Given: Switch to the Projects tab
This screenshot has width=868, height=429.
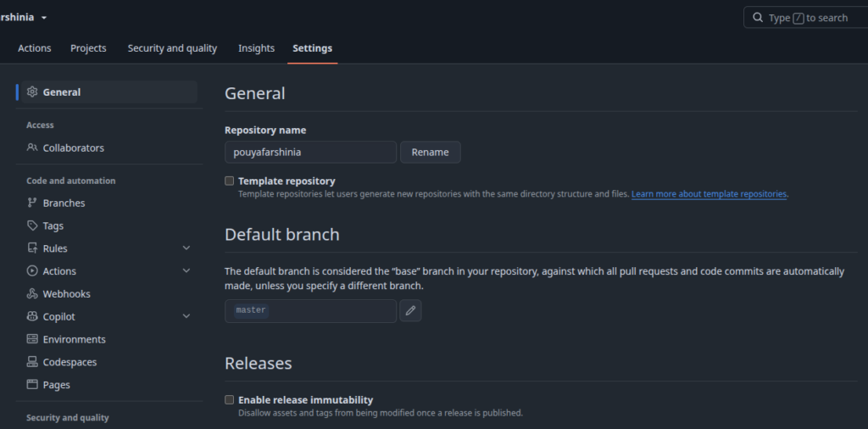Looking at the screenshot, I should coord(88,48).
